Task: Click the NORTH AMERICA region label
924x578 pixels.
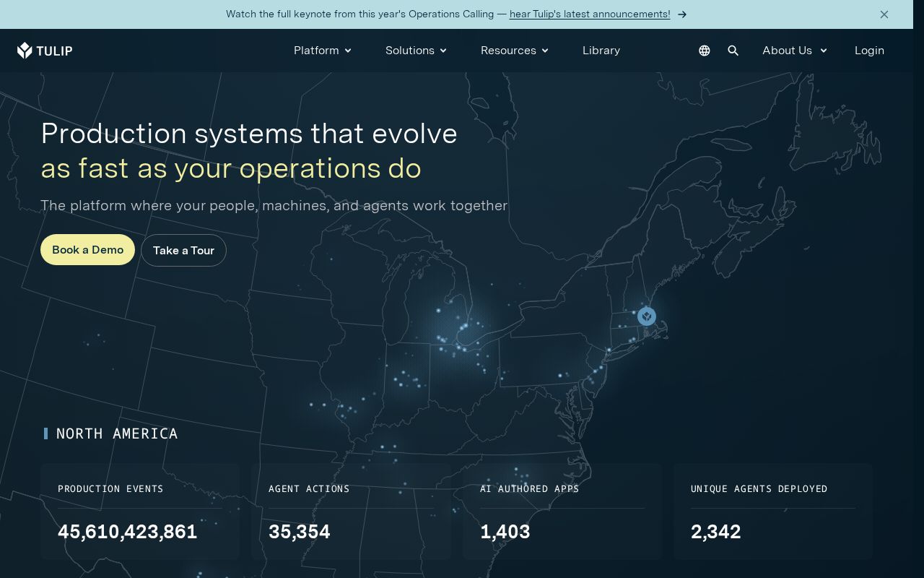Action: (117, 433)
